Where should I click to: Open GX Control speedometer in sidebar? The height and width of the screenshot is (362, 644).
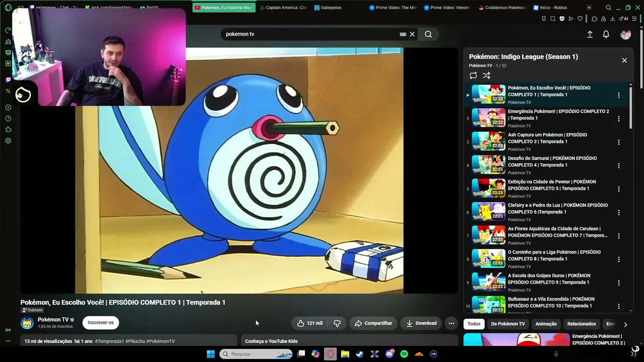pos(8,30)
